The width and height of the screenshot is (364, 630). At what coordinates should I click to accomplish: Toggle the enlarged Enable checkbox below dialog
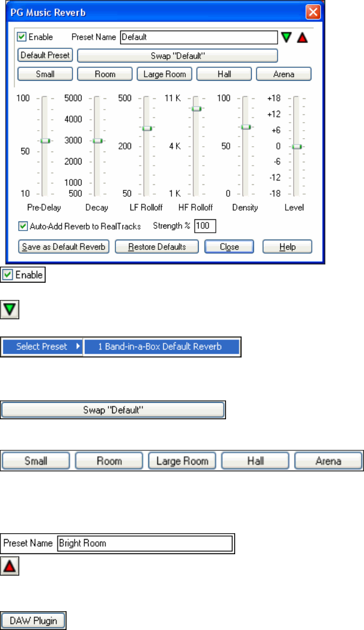8,275
